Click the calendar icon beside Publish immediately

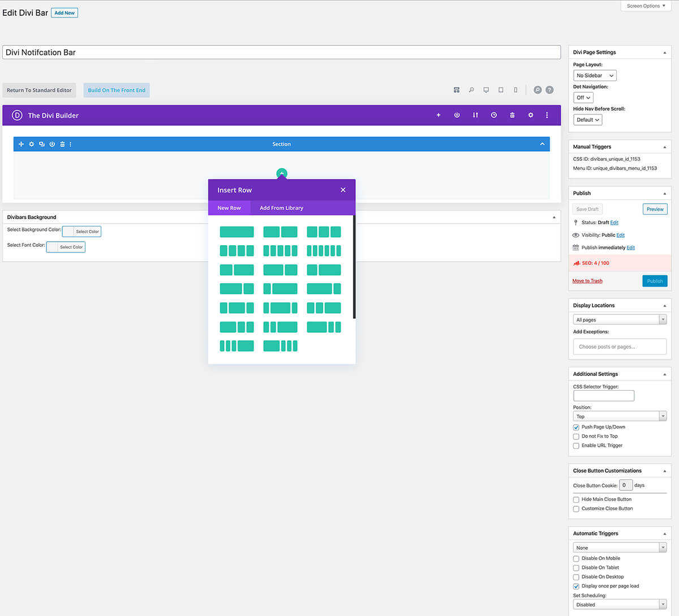coord(576,247)
